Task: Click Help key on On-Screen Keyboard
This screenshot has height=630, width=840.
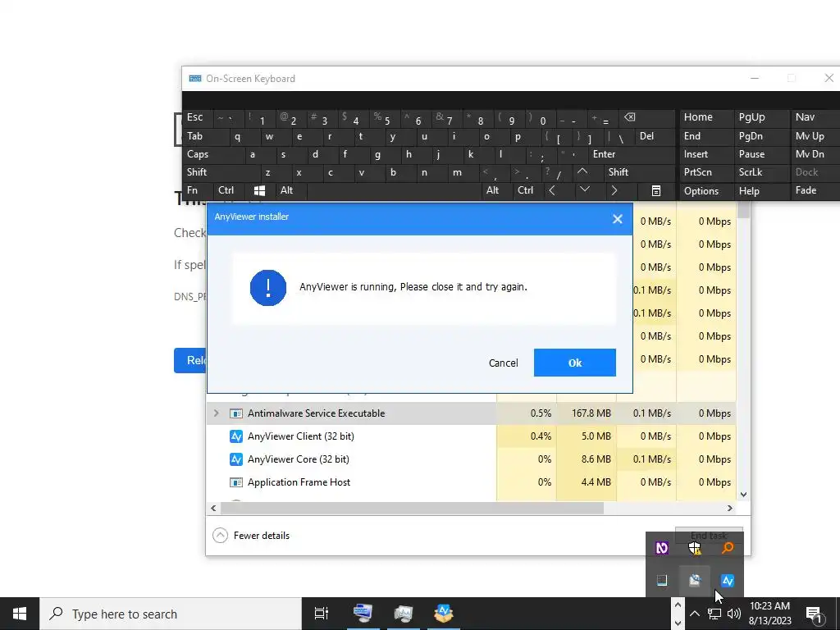Action: pyautogui.click(x=761, y=190)
